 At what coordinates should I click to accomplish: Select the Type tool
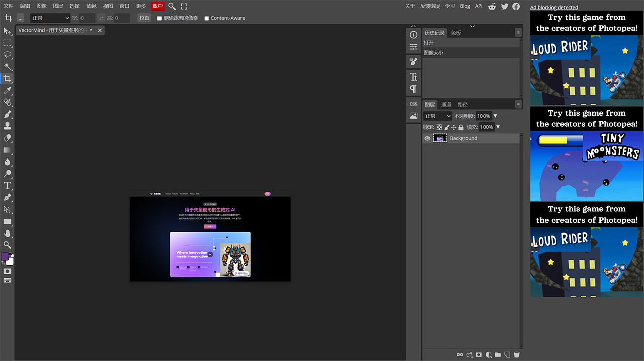pyautogui.click(x=8, y=185)
